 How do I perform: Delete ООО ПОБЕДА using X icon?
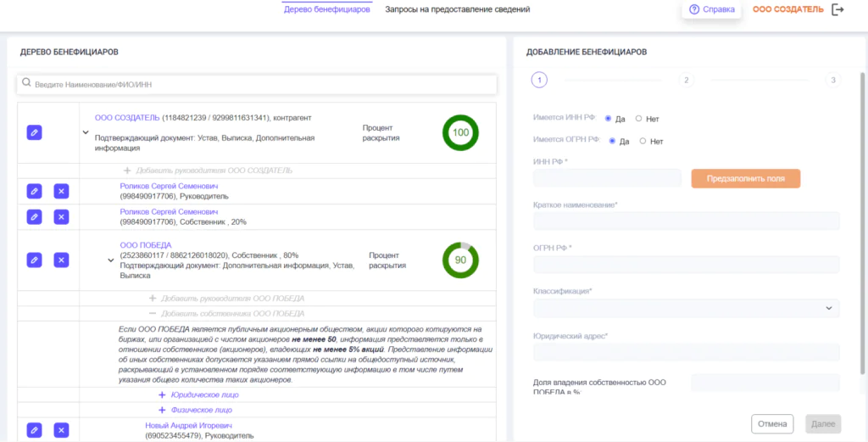pyautogui.click(x=61, y=260)
